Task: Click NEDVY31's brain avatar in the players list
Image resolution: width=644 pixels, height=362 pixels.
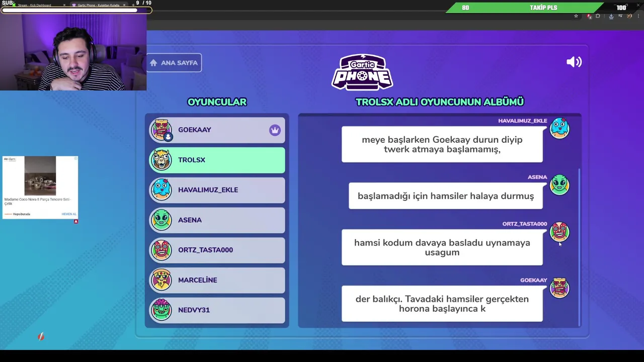Action: pyautogui.click(x=162, y=310)
